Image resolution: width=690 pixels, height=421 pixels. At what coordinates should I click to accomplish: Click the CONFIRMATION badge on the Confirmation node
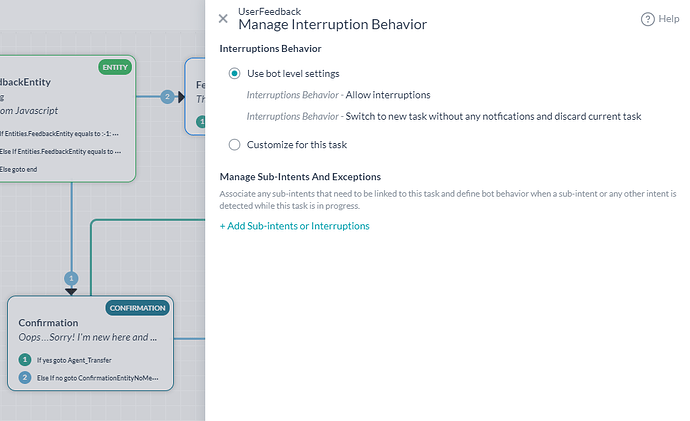pyautogui.click(x=137, y=308)
